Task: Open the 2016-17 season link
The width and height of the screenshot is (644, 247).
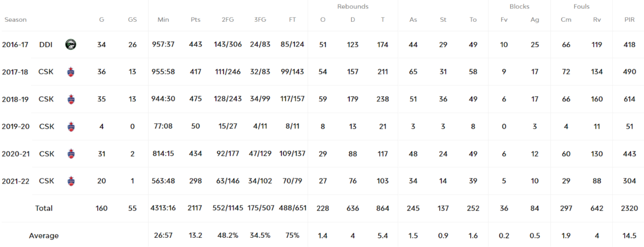Action: point(15,45)
